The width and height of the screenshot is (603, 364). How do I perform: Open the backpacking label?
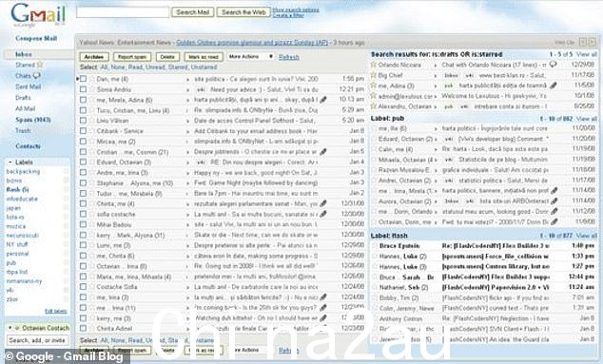(x=23, y=171)
